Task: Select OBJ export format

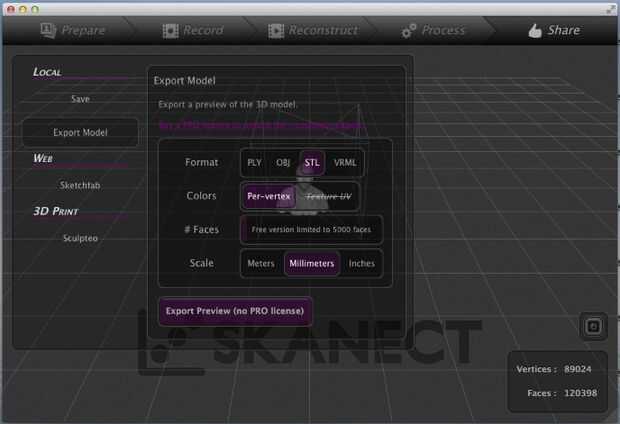Action: point(283,163)
